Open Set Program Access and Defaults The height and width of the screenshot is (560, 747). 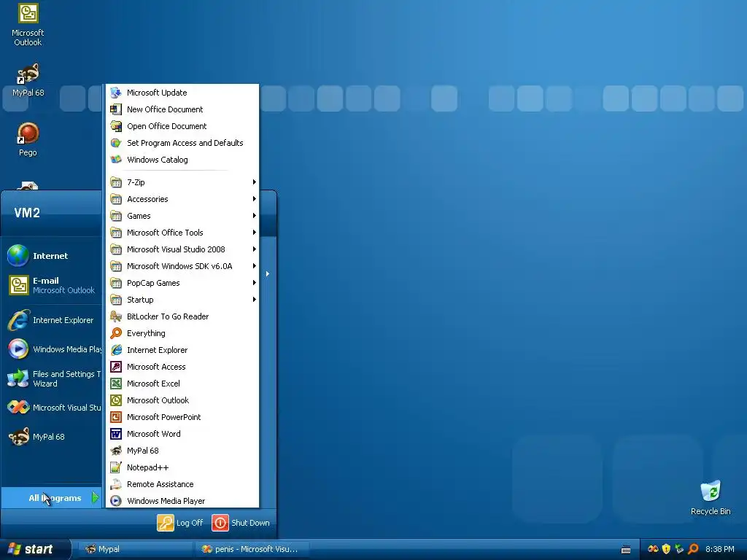click(x=182, y=143)
